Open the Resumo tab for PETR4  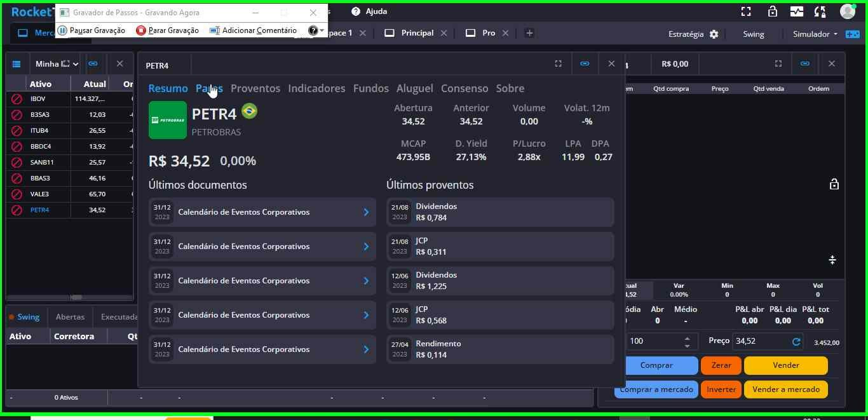[x=168, y=88]
